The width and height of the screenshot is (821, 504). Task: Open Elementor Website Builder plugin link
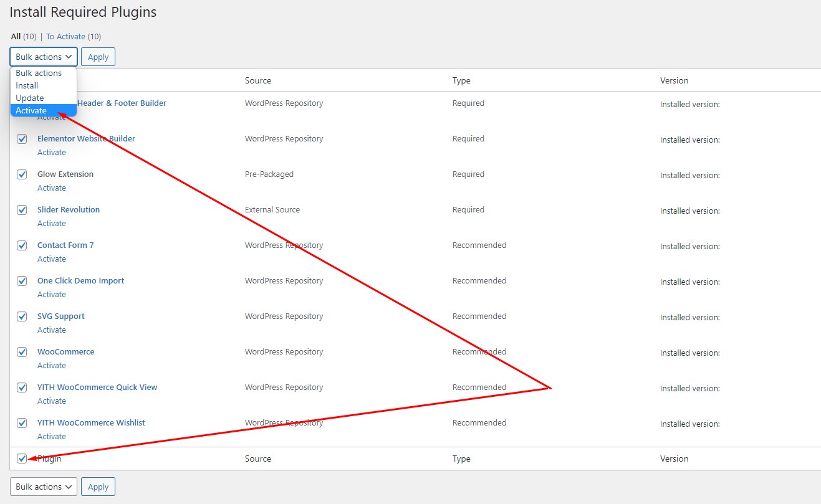[86, 138]
